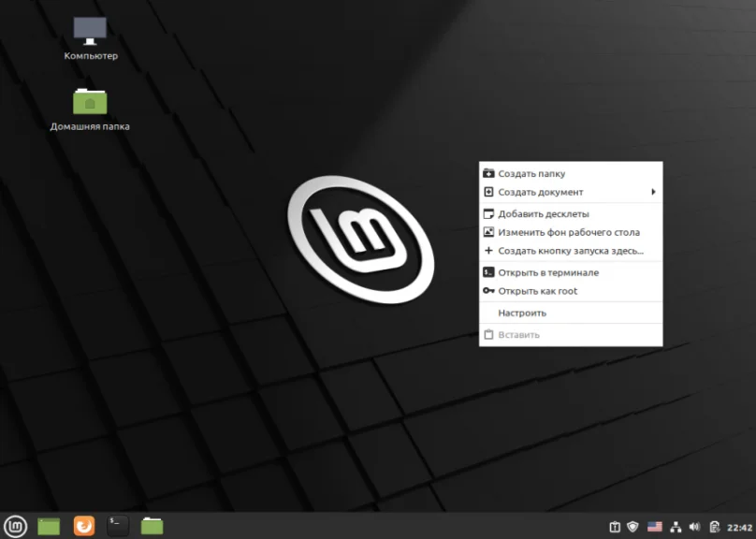Launch the Terminal from the panel
The height and width of the screenshot is (539, 756).
tap(118, 526)
